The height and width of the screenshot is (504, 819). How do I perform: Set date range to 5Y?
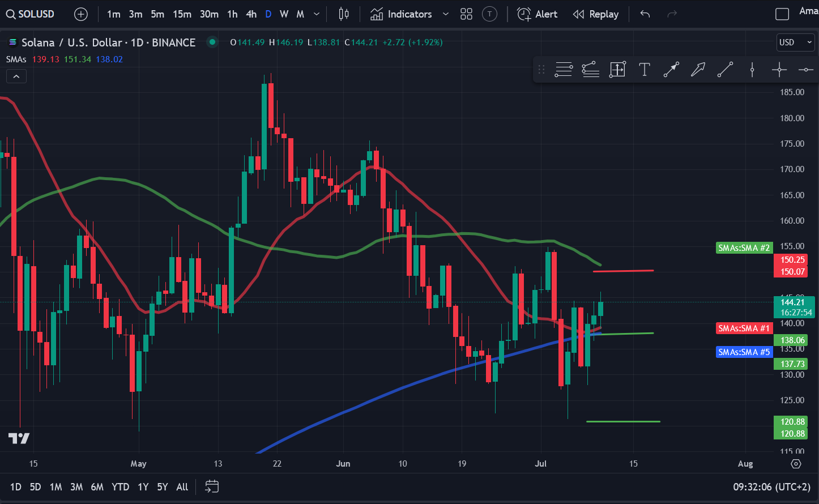pyautogui.click(x=163, y=486)
